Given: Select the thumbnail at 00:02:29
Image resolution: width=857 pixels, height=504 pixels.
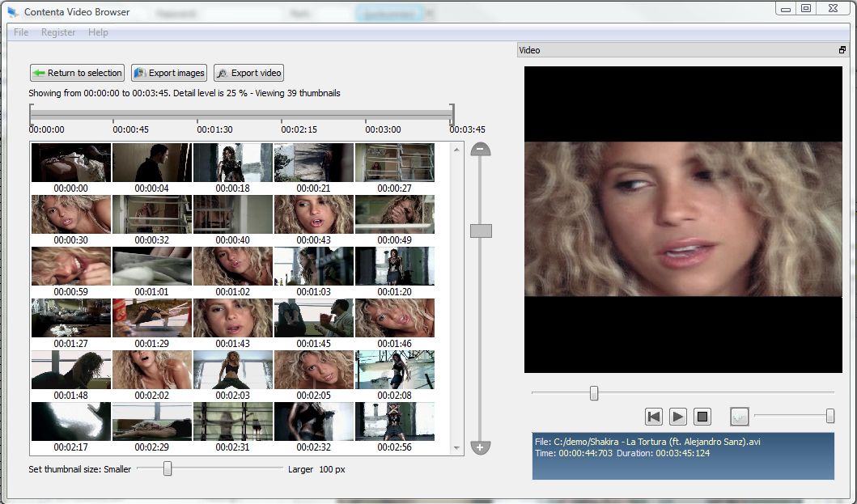Looking at the screenshot, I should tap(152, 421).
